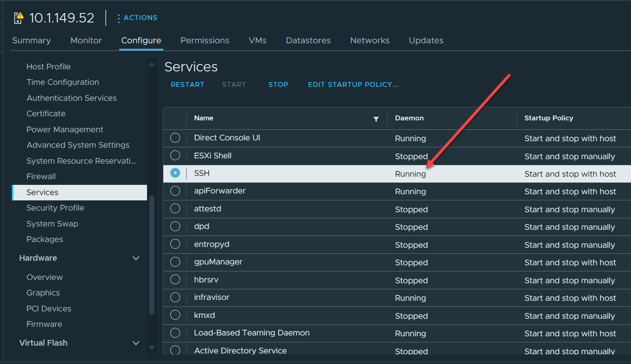The width and height of the screenshot is (631, 364).
Task: Select the Direct Console UI radio button
Action: coord(175,138)
